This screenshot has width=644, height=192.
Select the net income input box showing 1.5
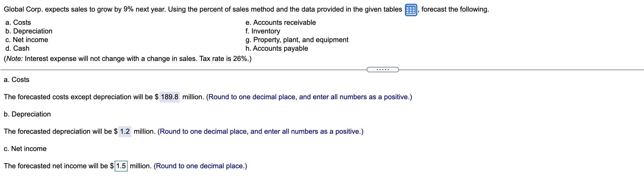pyautogui.click(x=121, y=166)
